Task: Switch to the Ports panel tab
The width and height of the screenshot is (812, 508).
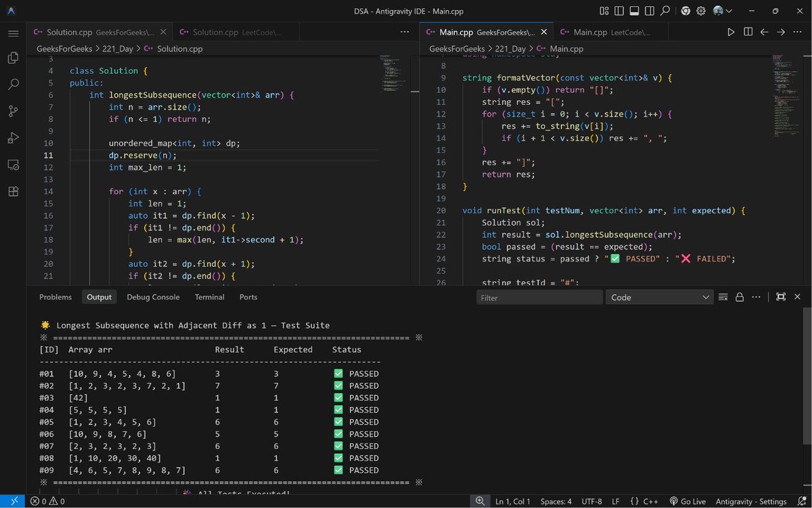Action: (248, 297)
